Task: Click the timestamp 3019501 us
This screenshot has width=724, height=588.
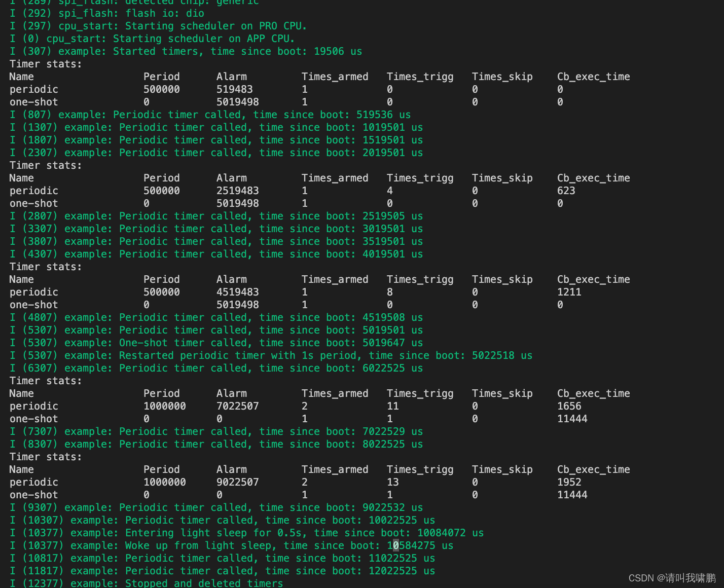Action: point(393,229)
